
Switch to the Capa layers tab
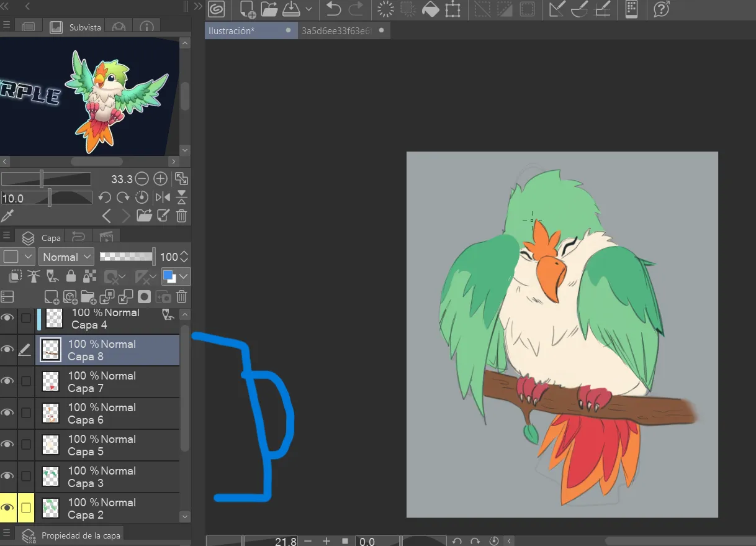coord(42,238)
